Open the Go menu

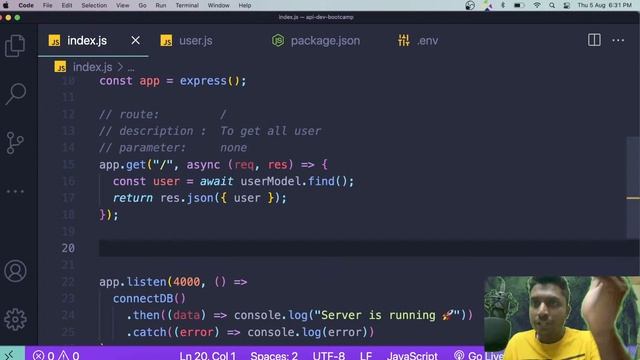point(142,5)
